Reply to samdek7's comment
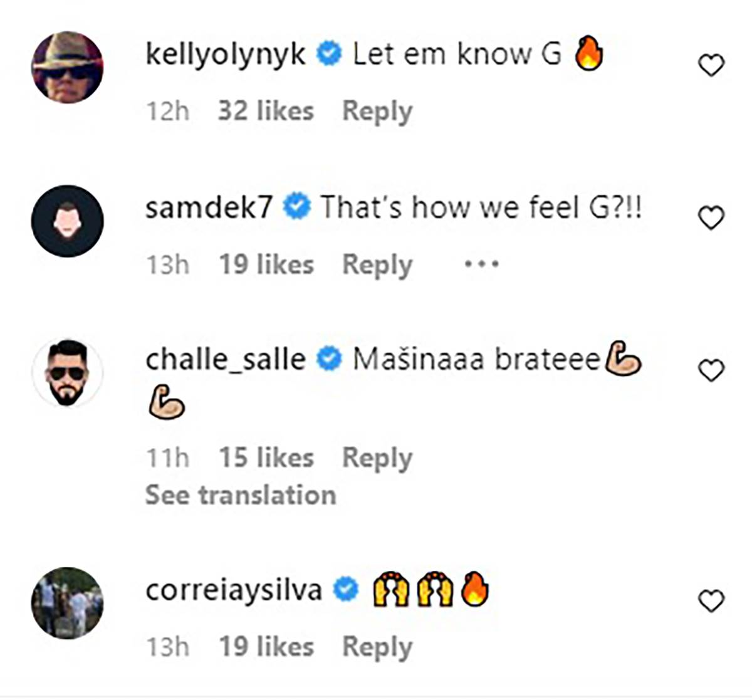The image size is (752, 700). (377, 264)
